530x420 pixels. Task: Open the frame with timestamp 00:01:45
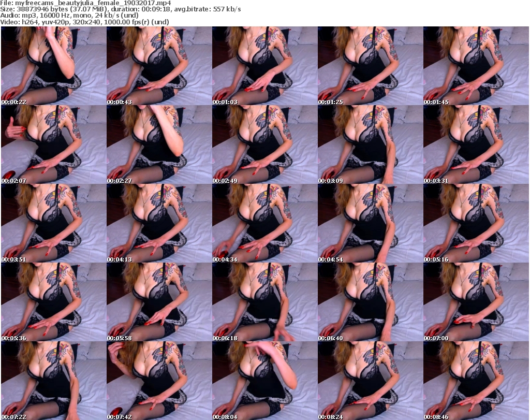point(476,66)
